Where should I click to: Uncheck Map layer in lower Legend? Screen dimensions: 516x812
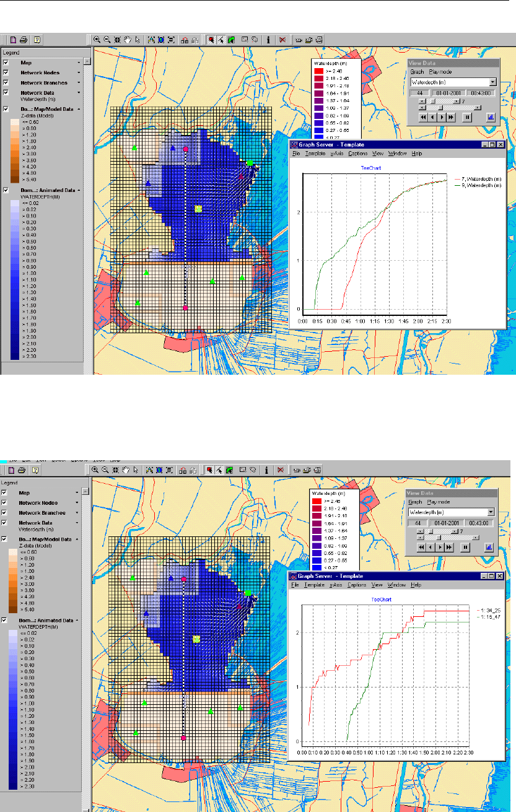pos(6,493)
